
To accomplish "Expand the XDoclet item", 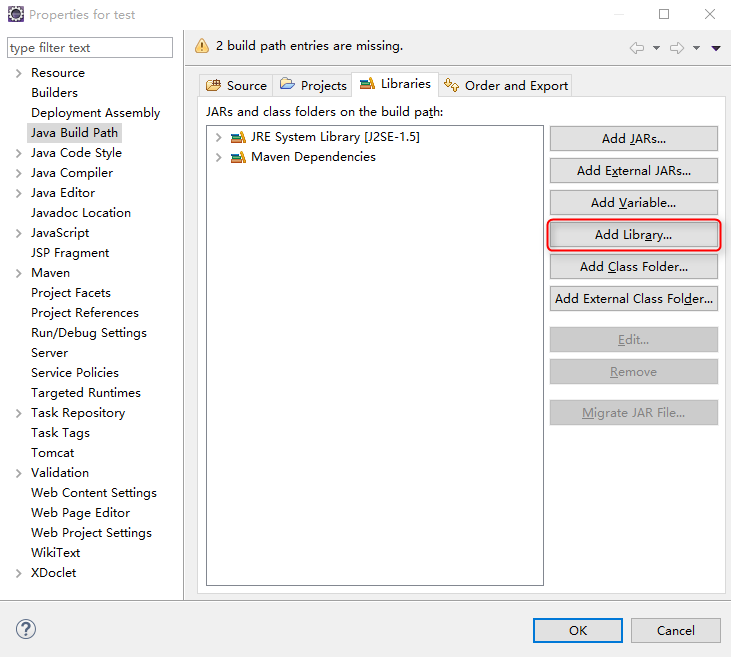I will coord(19,573).
